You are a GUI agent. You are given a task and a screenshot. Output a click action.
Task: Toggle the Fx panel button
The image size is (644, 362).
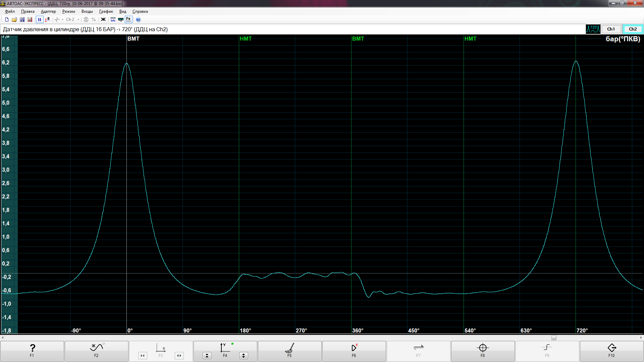click(128, 19)
